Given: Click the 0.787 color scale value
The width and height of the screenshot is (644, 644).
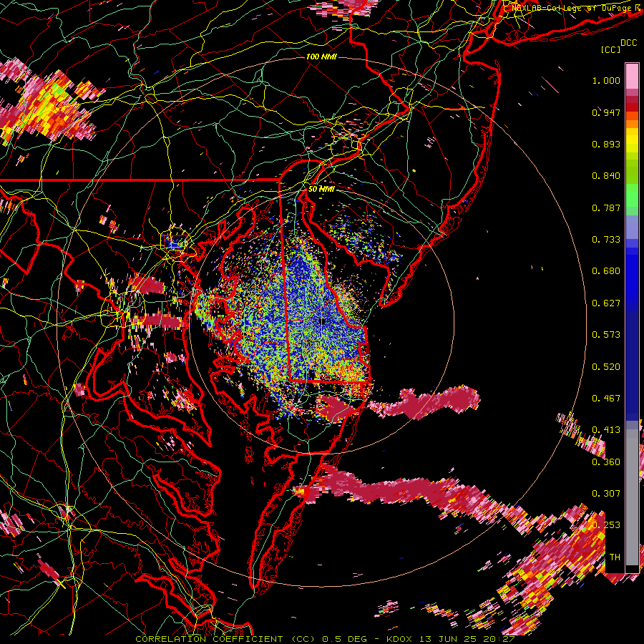Looking at the screenshot, I should tap(606, 208).
